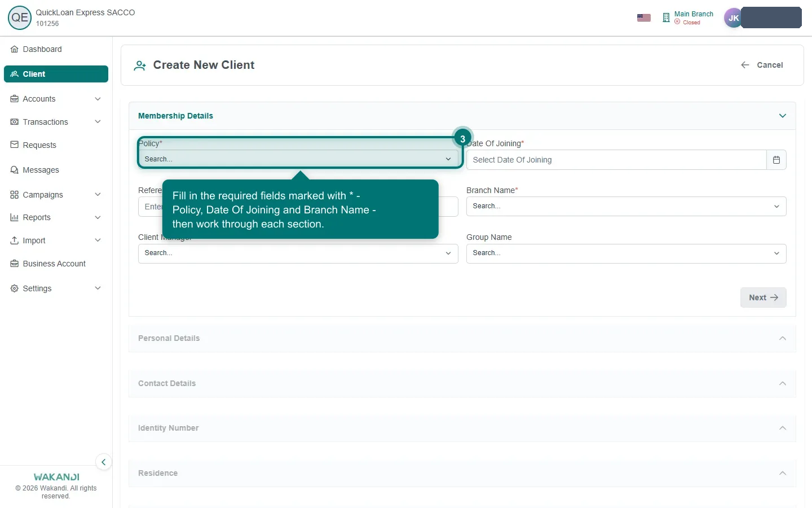Open the JK user avatar menu
This screenshot has height=508, width=812.
tap(734, 17)
